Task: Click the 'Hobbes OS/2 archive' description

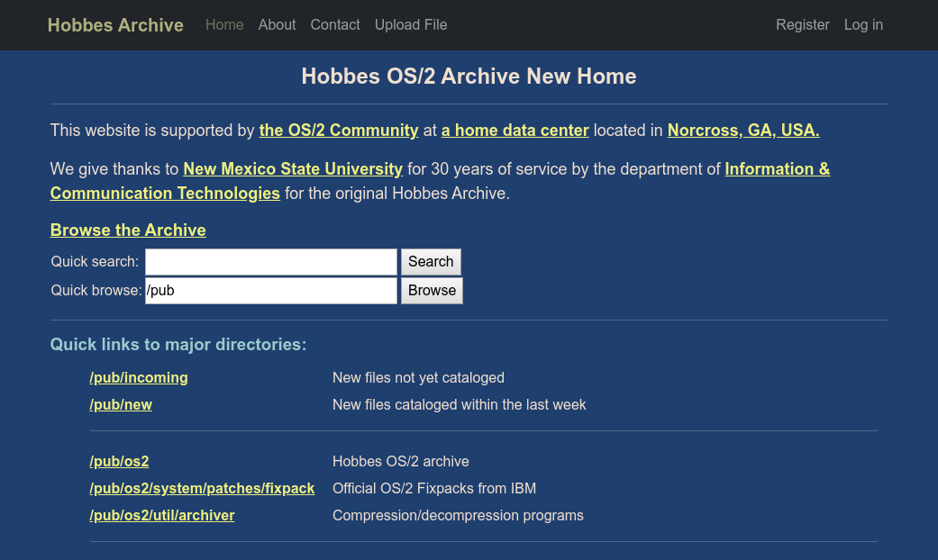Action: click(x=401, y=461)
